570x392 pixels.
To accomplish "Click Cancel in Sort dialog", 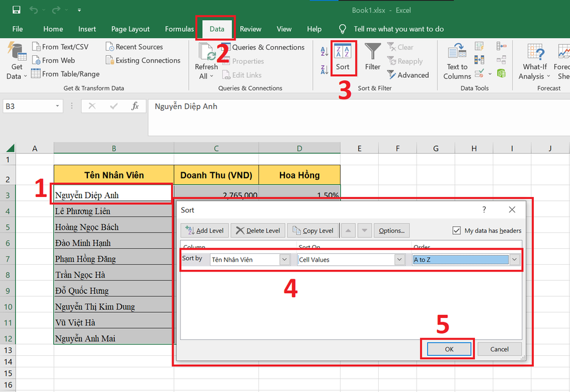I will pos(500,349).
